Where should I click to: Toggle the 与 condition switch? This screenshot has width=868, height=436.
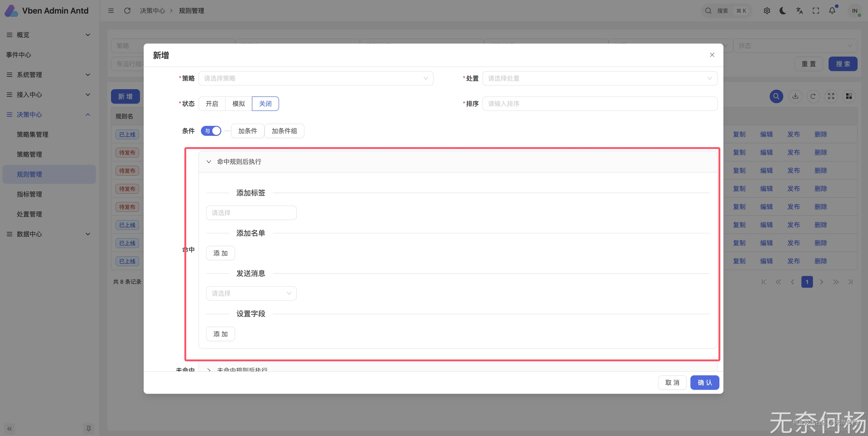click(x=211, y=131)
